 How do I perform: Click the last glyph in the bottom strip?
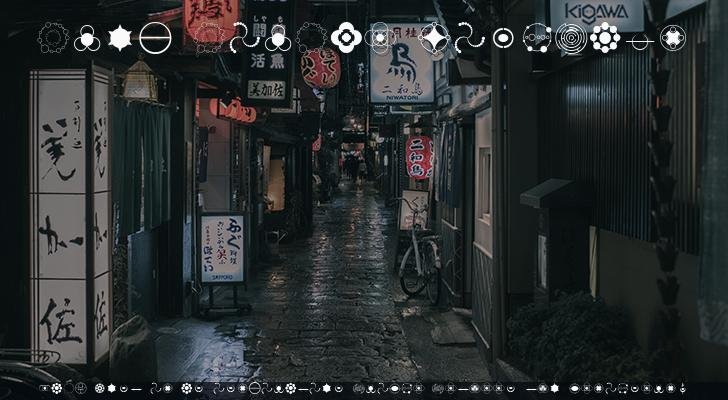(x=683, y=388)
